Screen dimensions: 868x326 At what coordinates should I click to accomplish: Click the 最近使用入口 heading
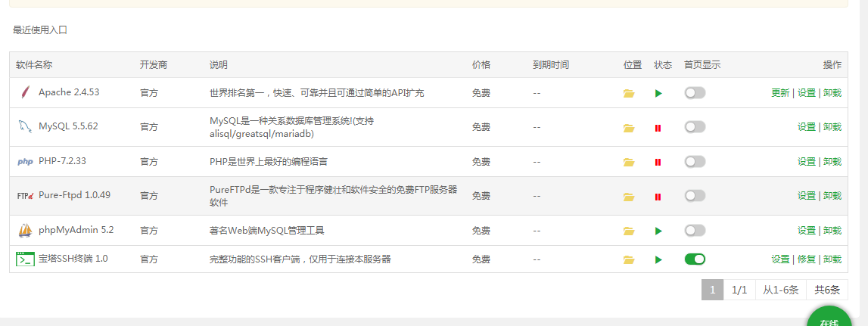click(x=40, y=30)
